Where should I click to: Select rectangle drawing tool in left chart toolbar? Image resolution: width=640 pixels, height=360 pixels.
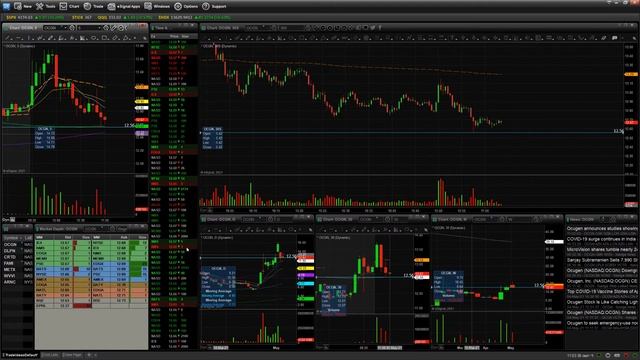104,38
